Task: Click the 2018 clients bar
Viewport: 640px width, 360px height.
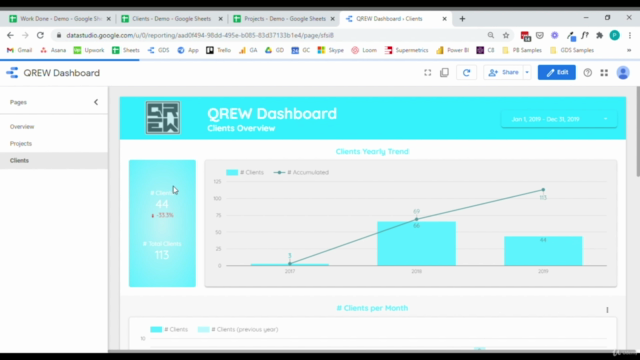Action: pyautogui.click(x=416, y=243)
